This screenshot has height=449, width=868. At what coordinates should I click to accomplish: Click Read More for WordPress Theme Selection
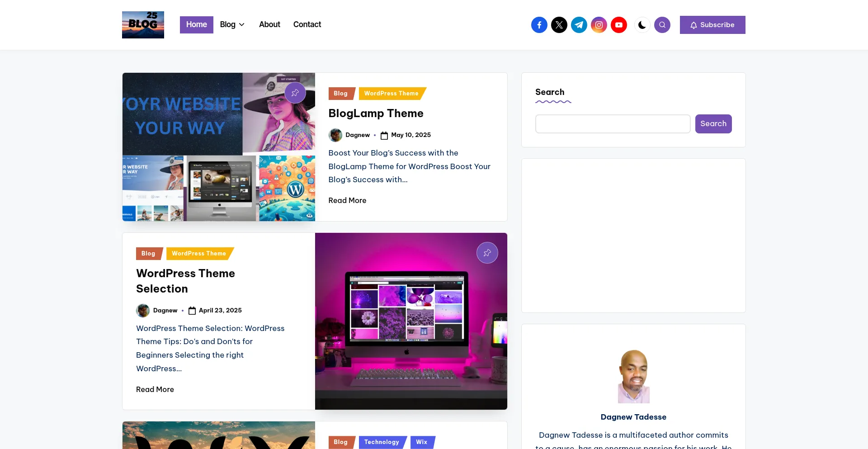(155, 389)
